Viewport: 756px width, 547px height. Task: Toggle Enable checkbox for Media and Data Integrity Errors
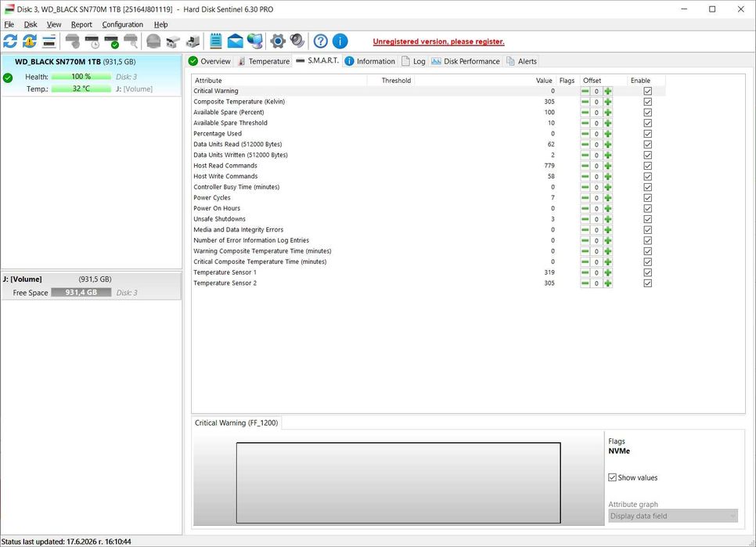(647, 230)
